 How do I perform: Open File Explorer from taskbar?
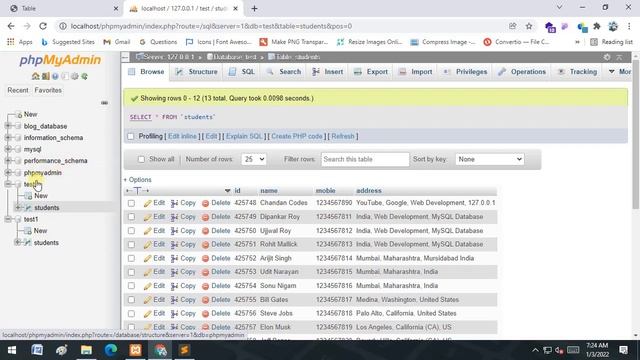(x=86, y=350)
